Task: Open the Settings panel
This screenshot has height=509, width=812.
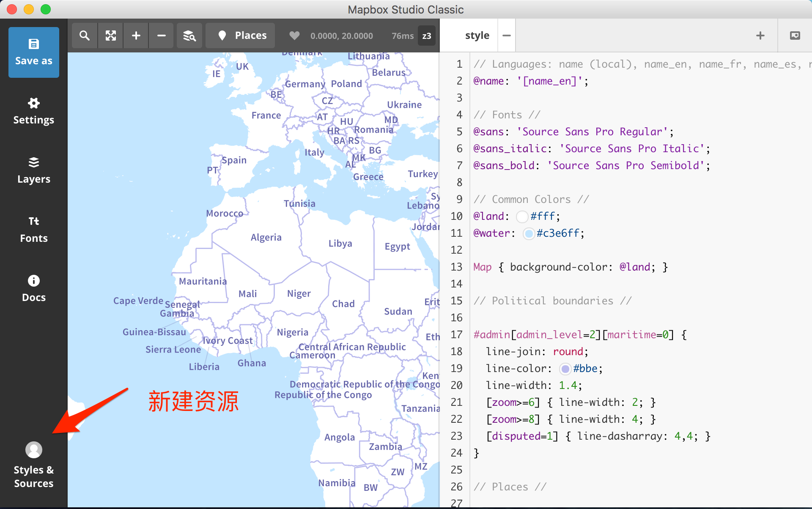Action: 34,112
